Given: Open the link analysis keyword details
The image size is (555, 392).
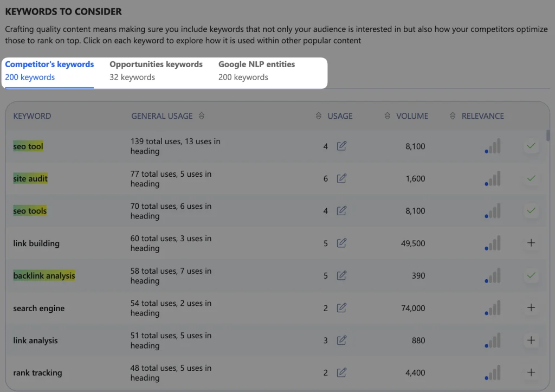Looking at the screenshot, I should pos(35,340).
